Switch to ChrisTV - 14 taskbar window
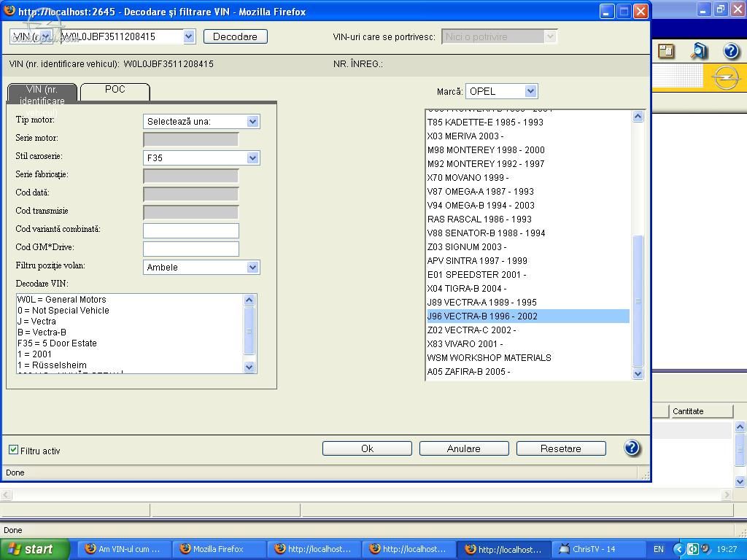This screenshot has width=747, height=560. pos(598,549)
